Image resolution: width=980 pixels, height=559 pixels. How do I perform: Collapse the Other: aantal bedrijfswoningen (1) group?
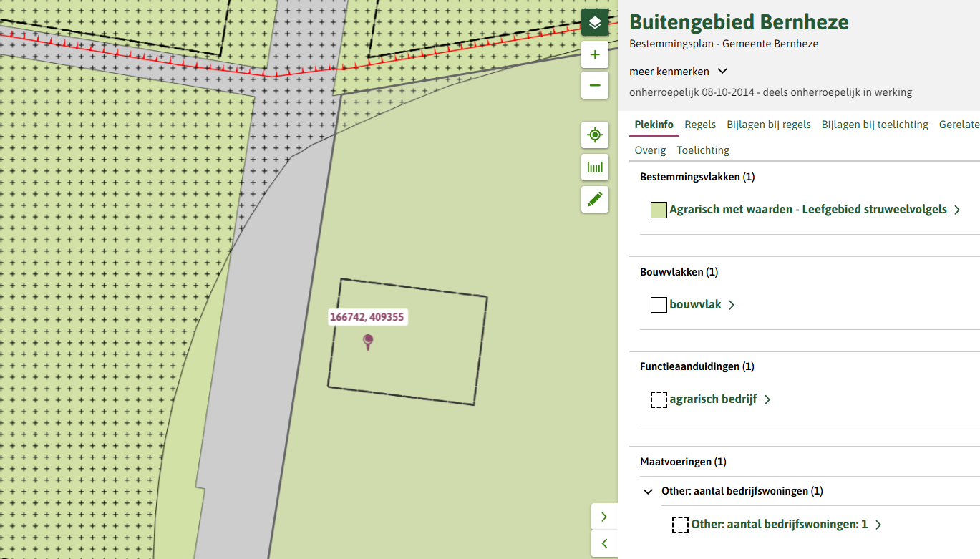click(648, 492)
